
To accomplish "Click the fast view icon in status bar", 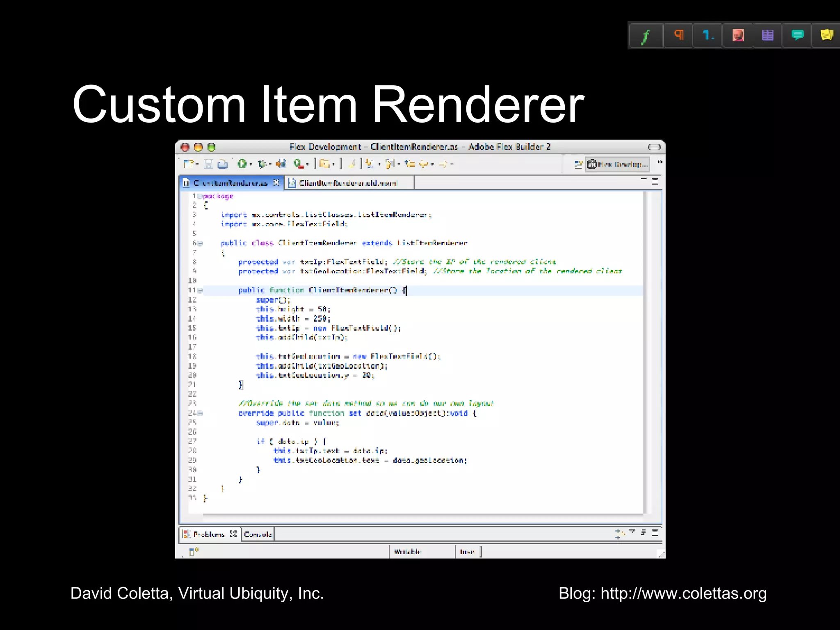I will click(193, 552).
